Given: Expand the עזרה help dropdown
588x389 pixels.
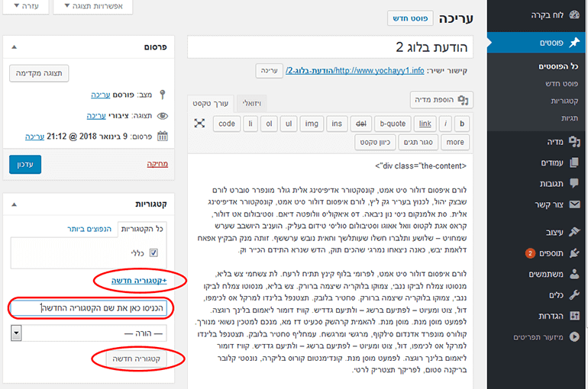Looking at the screenshot, I should pyautogui.click(x=26, y=6).
